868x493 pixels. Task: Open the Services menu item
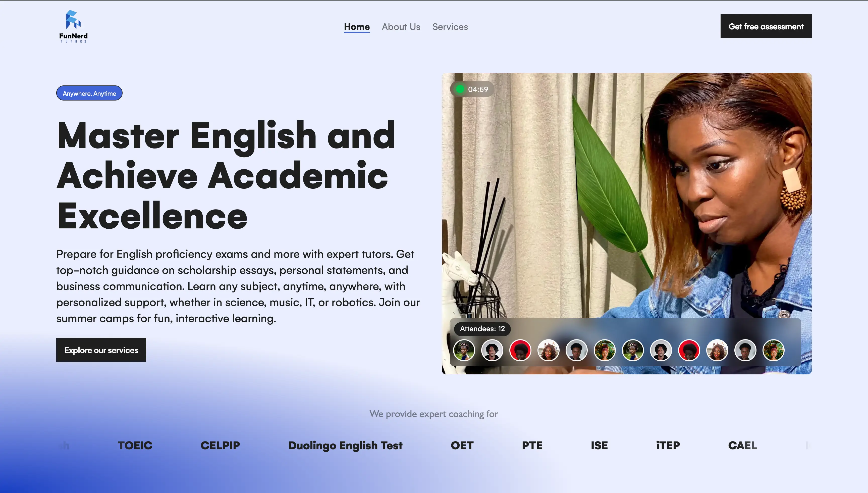(x=450, y=27)
